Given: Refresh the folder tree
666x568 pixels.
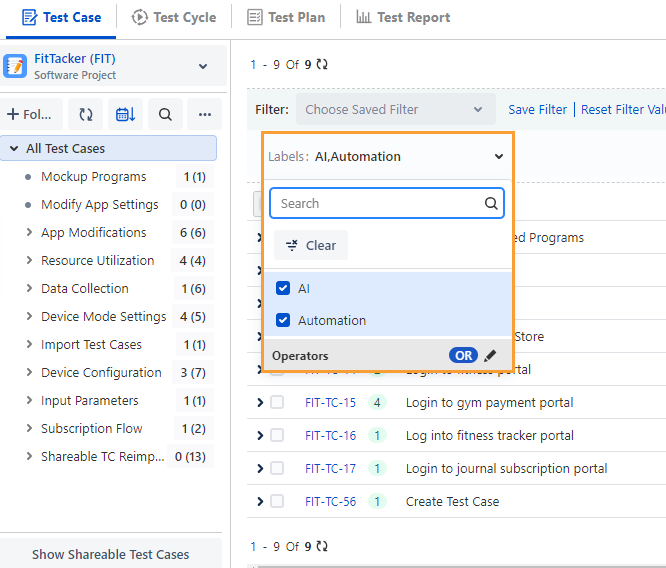Looking at the screenshot, I should click(x=86, y=114).
